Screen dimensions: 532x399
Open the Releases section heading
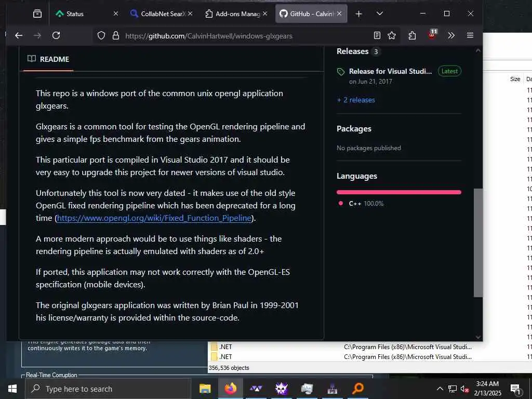point(353,51)
